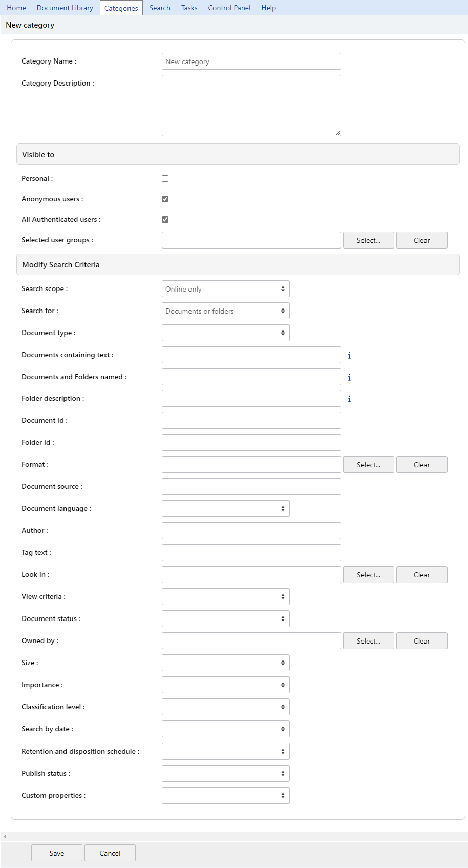Image resolution: width=468 pixels, height=868 pixels.
Task: Open the Tasks tab
Action: click(189, 8)
